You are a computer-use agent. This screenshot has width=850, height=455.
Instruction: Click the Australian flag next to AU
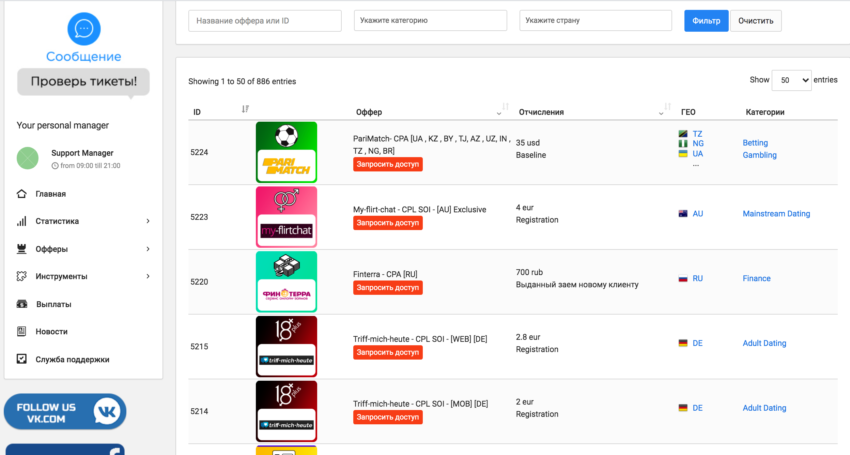[683, 214]
